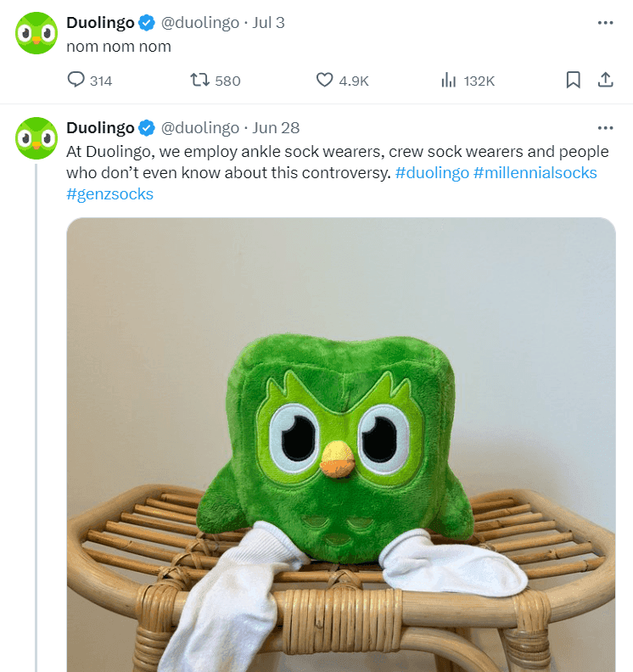Open the Jul 3 tweet timestamp
Screen dimensions: 633x672
[x=268, y=23]
